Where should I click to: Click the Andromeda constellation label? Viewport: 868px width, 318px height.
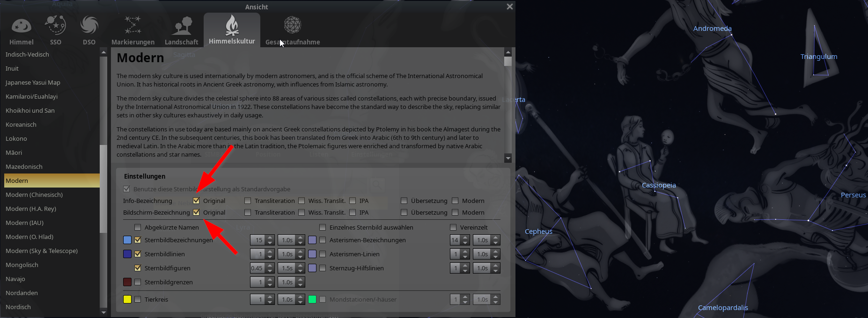point(712,29)
